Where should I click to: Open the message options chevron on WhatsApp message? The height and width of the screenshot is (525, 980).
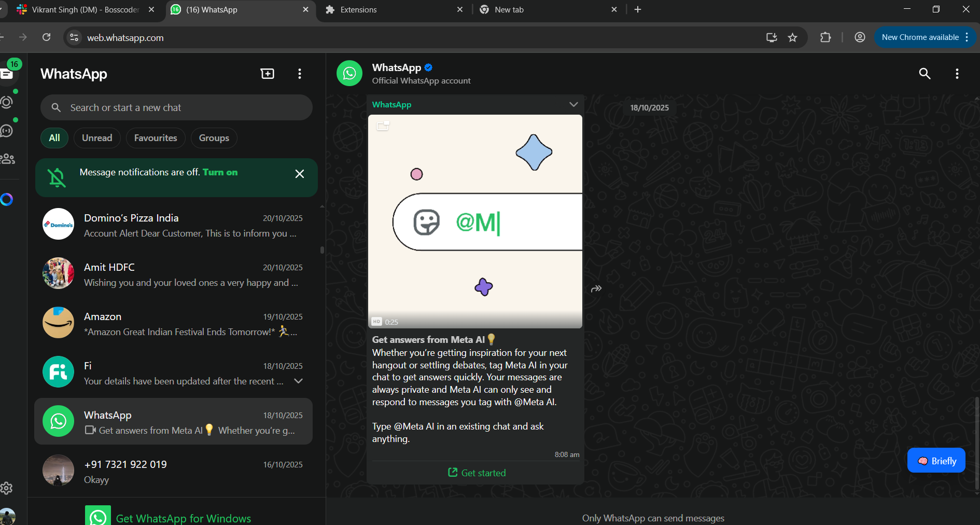tap(573, 104)
